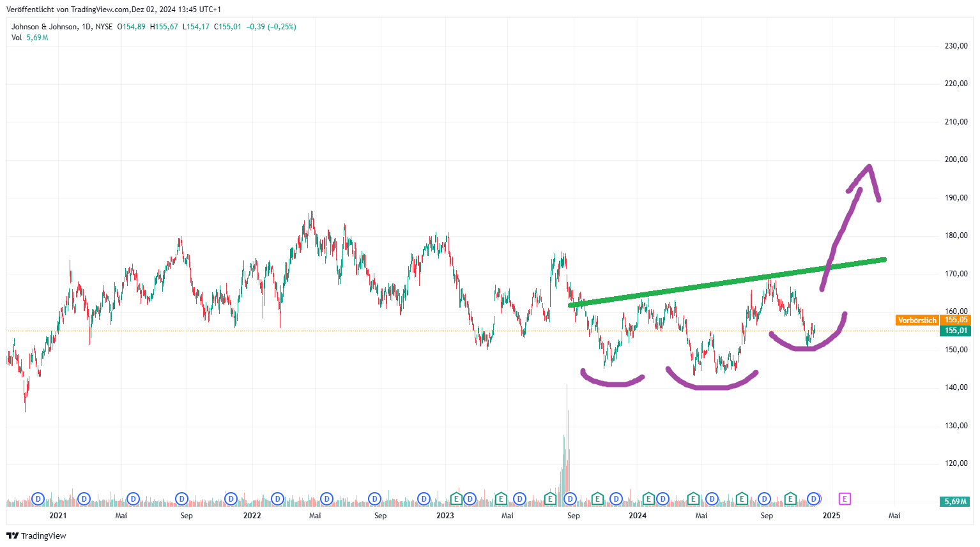Click the green 5,69M volume axis label
The height and width of the screenshot is (547, 980).
[956, 502]
